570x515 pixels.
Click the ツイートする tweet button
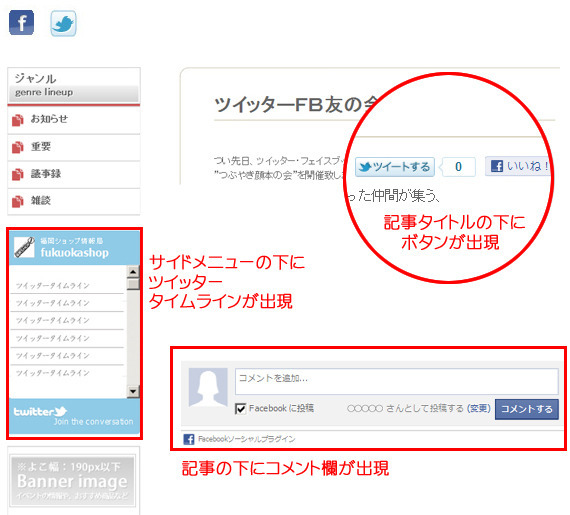pos(395,167)
